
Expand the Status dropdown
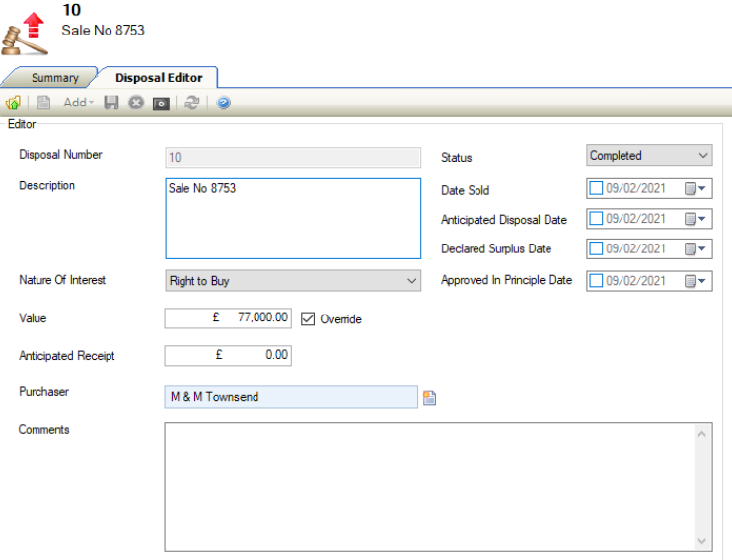coord(702,156)
